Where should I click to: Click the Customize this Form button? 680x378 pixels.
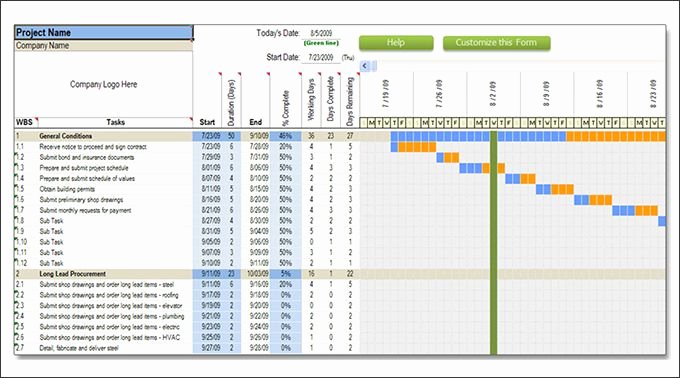coord(497,43)
